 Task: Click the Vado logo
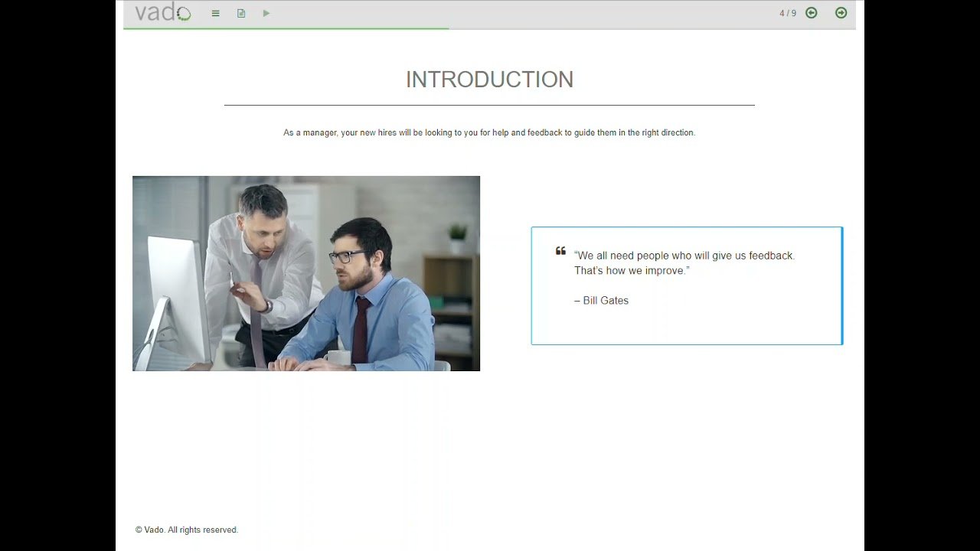click(162, 12)
